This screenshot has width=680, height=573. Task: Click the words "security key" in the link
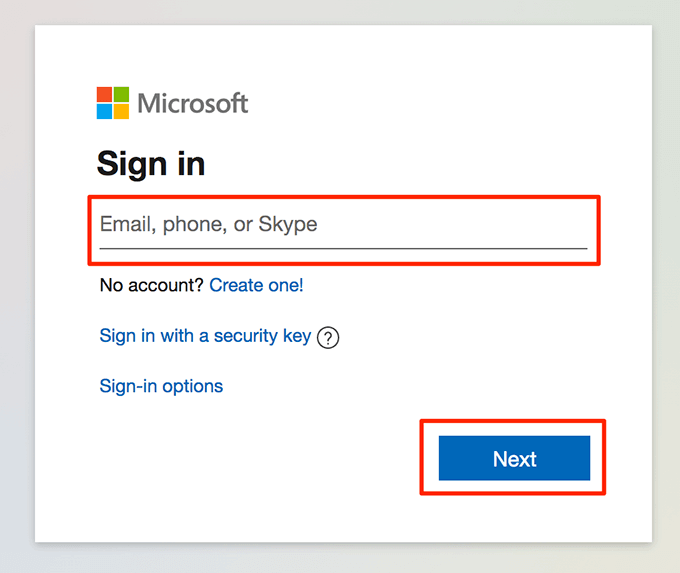[x=255, y=337]
